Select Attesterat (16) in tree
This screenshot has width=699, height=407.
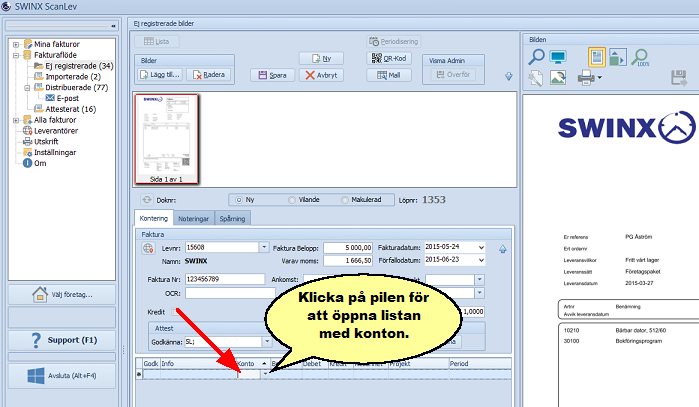[x=66, y=109]
